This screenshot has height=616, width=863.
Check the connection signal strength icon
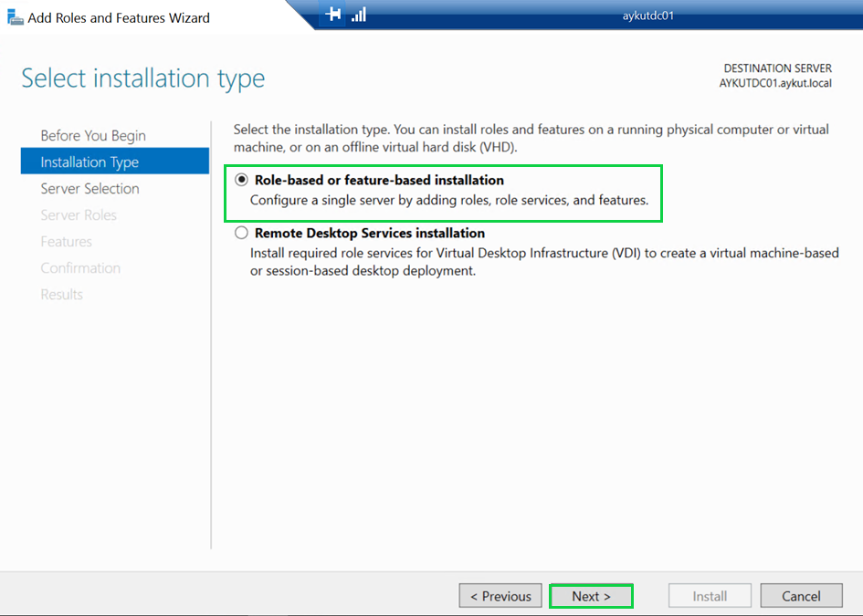pyautogui.click(x=359, y=15)
